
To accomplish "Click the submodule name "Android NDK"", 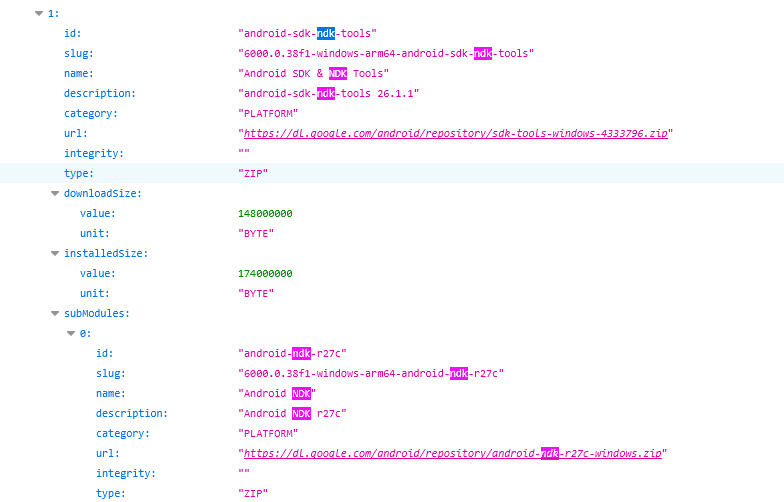I will point(277,394).
